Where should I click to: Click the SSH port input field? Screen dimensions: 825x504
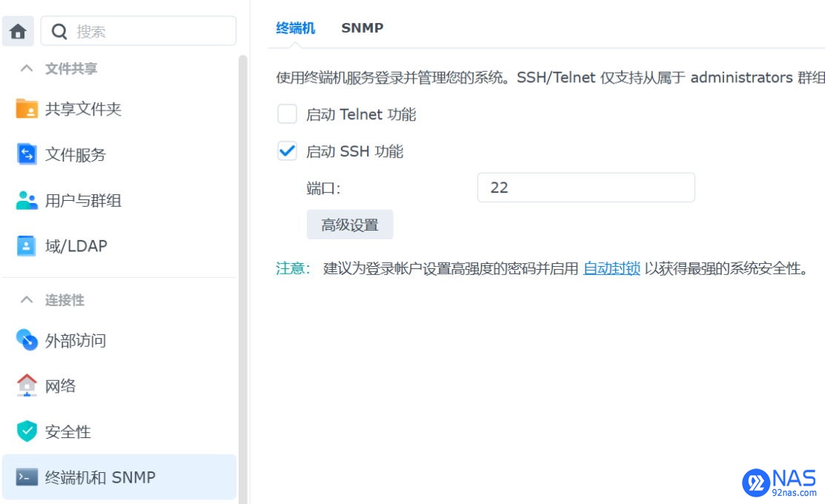[x=586, y=188]
